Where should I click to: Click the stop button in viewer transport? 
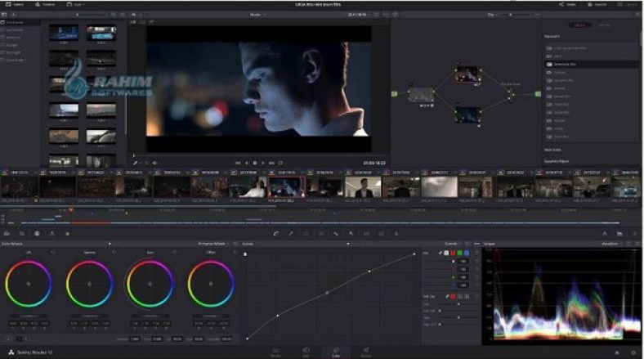point(255,163)
